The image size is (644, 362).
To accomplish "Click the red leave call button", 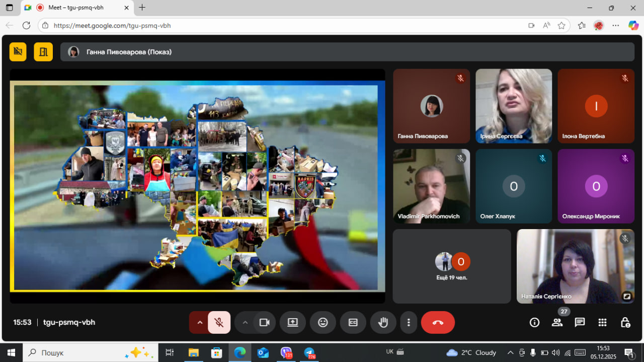I will coord(437,322).
